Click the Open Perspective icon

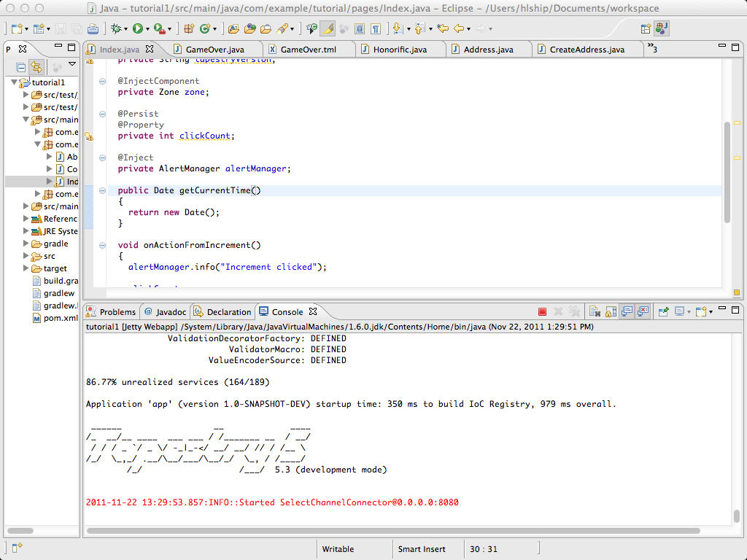point(646,28)
